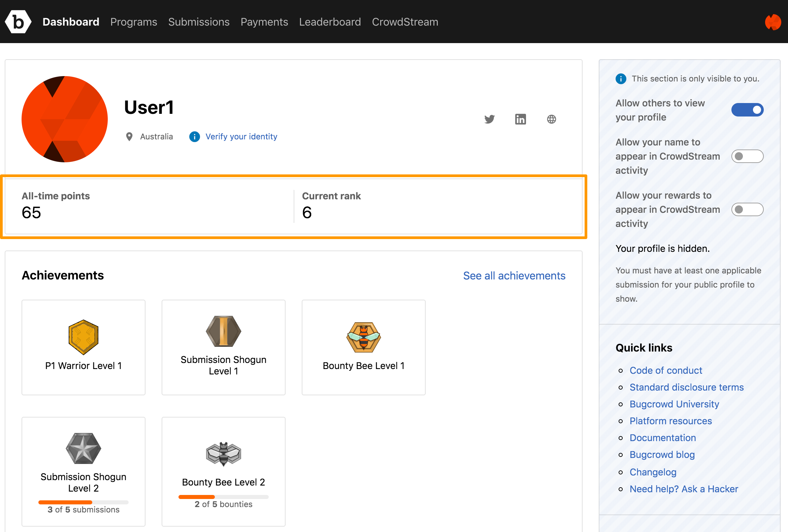Click the large User1 profile avatar
This screenshot has width=788, height=532.
point(64,119)
